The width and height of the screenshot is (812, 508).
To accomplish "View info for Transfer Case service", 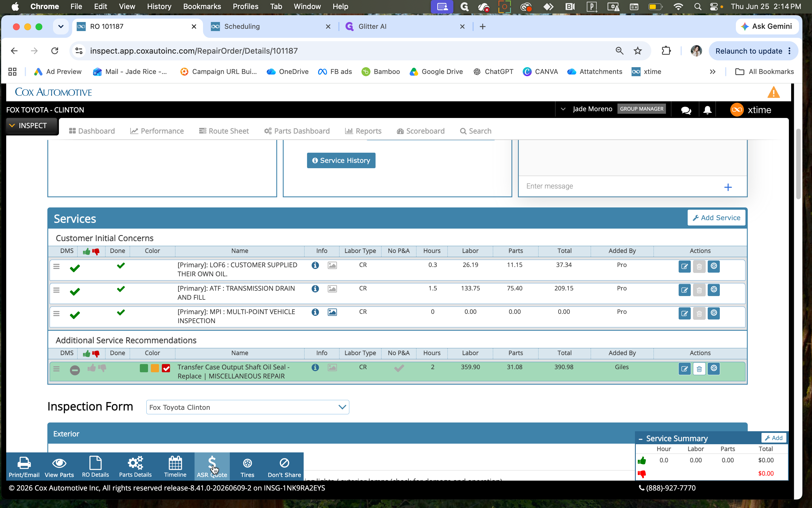I will [x=315, y=368].
